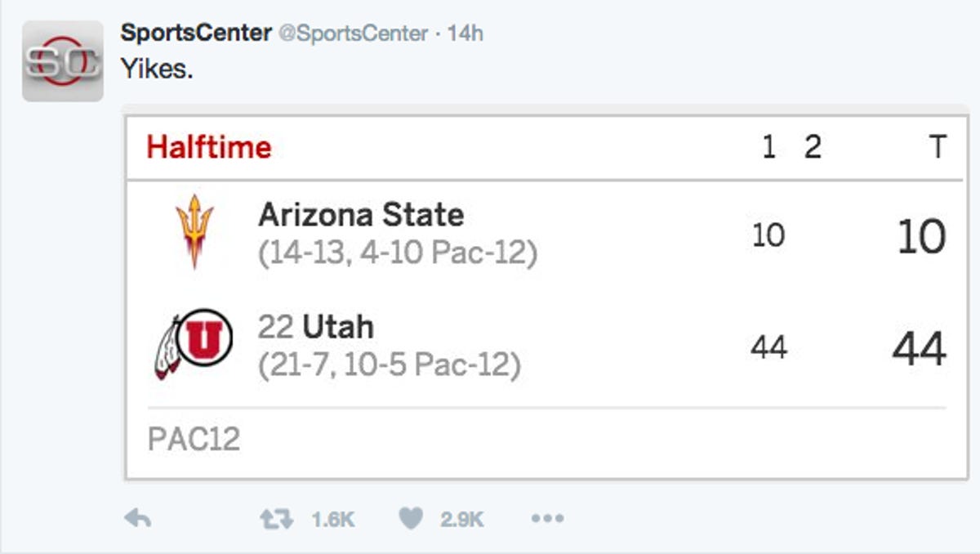Click the retweet count 1.6K

(333, 519)
